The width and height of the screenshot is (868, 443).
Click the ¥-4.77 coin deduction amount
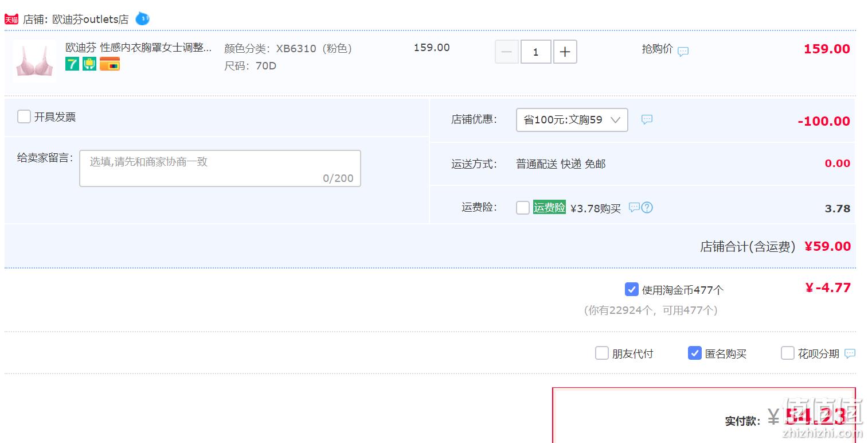coord(828,287)
